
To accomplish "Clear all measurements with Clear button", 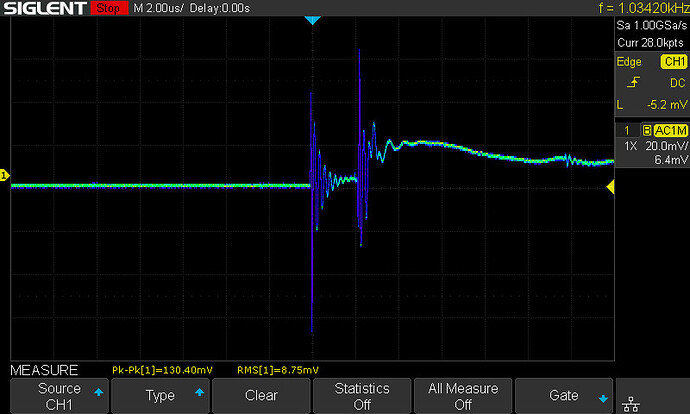I will click(261, 396).
